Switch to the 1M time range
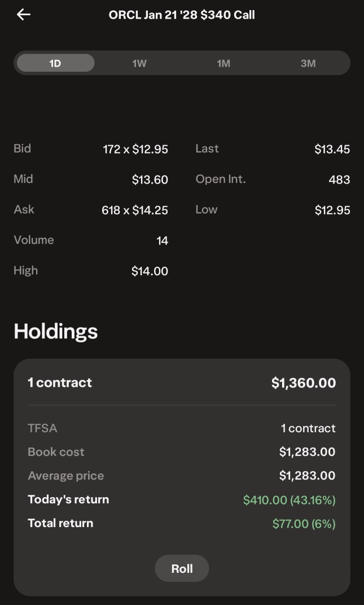Screen dimensions: 364x605 tap(223, 63)
